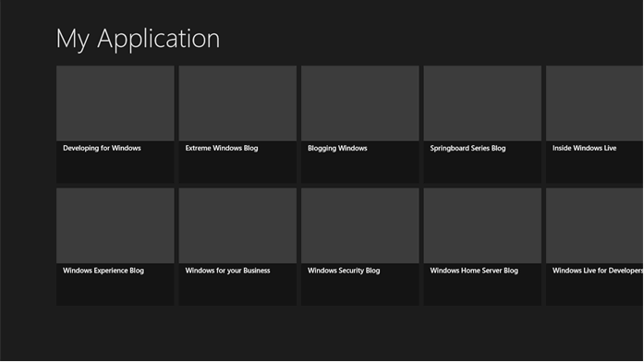
Task: Open the Developing for Windows tile image
Action: click(x=115, y=103)
